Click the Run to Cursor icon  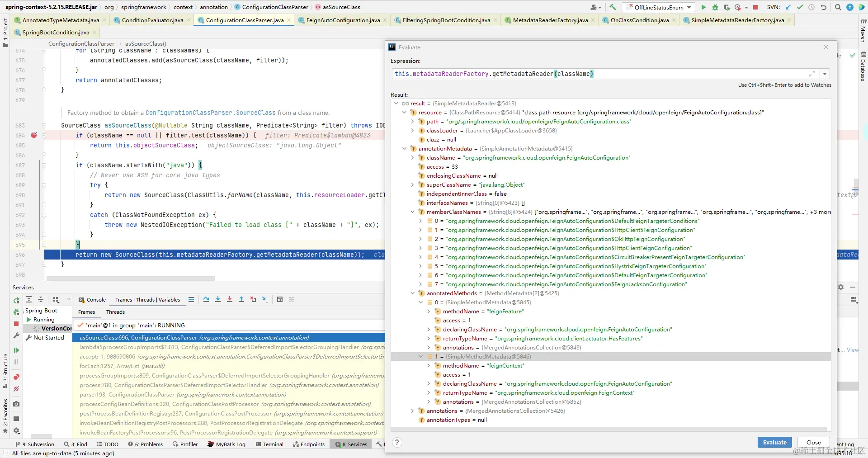(x=265, y=299)
